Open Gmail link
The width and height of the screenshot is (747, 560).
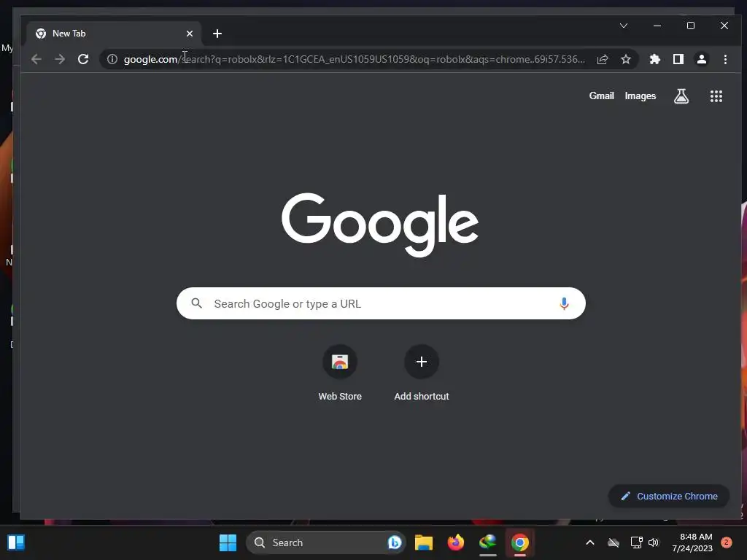tap(602, 96)
